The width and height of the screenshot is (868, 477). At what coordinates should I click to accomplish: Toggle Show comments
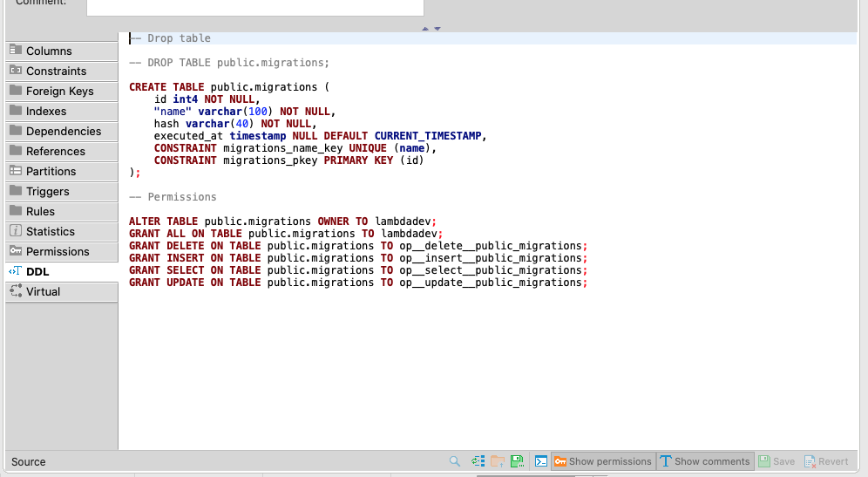705,461
